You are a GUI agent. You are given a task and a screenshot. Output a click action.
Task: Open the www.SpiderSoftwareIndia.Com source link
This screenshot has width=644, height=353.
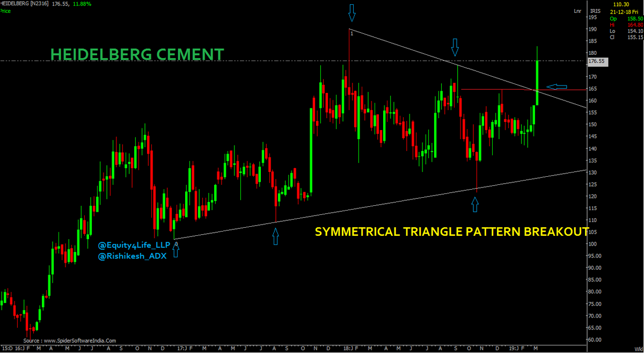coord(79,340)
